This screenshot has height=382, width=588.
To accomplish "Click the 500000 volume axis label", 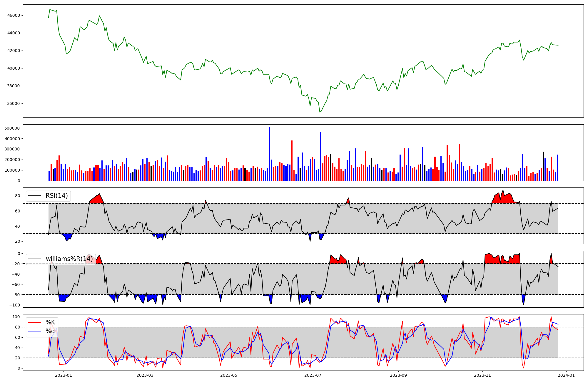I will click(x=12, y=128).
